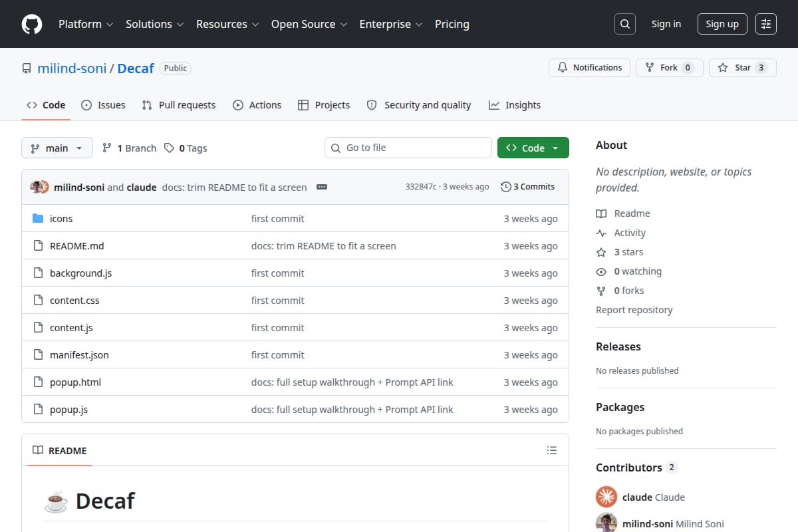Open README.md commit message link

pos(323,246)
